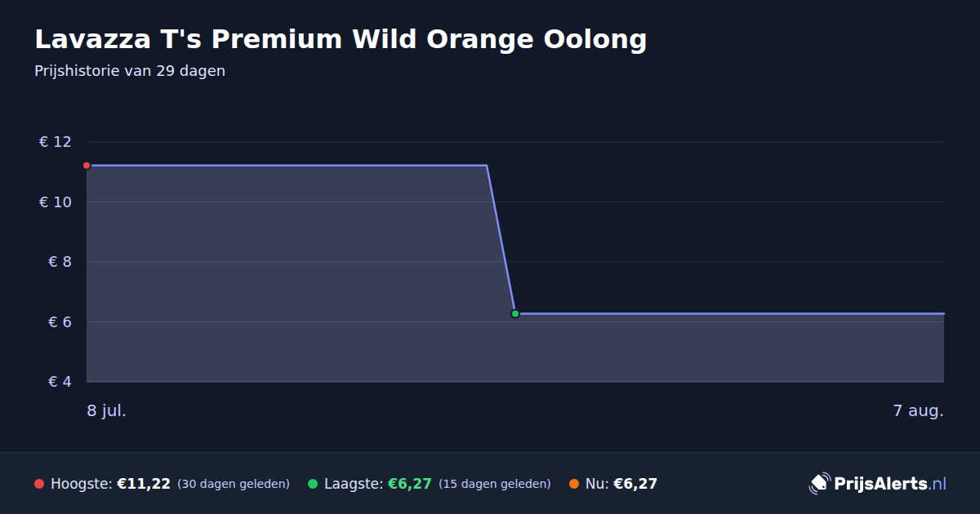Click the green €6,27 lowest price value
This screenshot has width=980, height=514.
(x=409, y=484)
